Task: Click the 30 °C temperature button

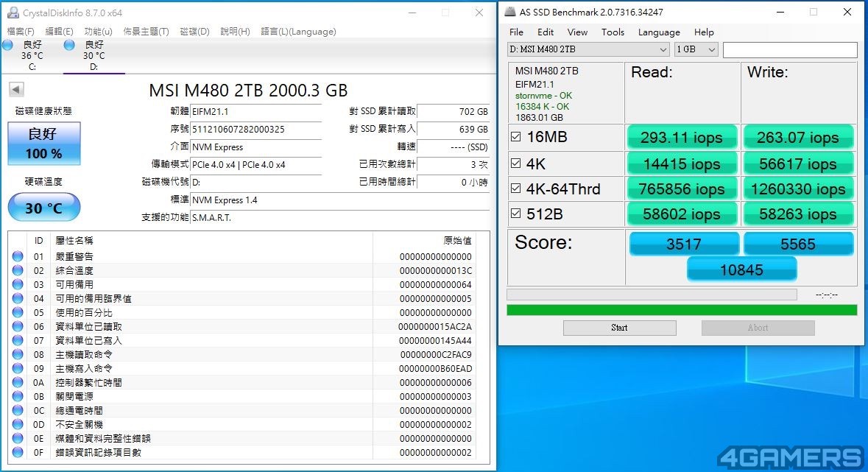Action: pos(44,208)
